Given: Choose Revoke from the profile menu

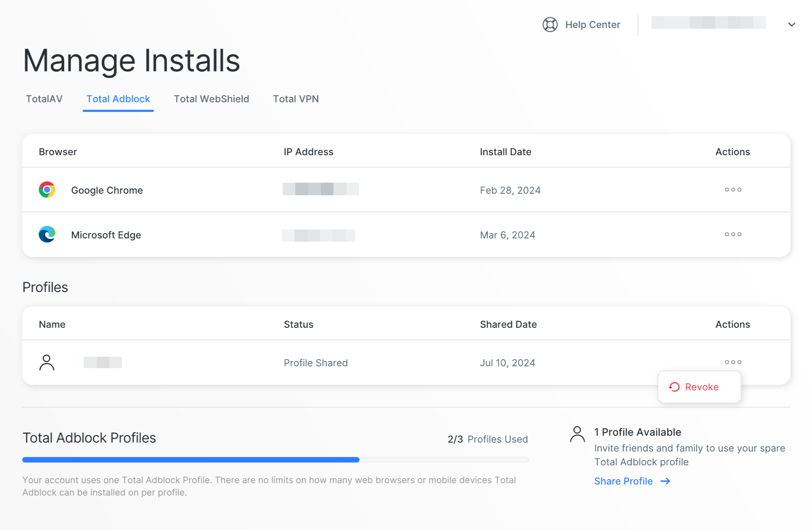Looking at the screenshot, I should click(x=699, y=387).
